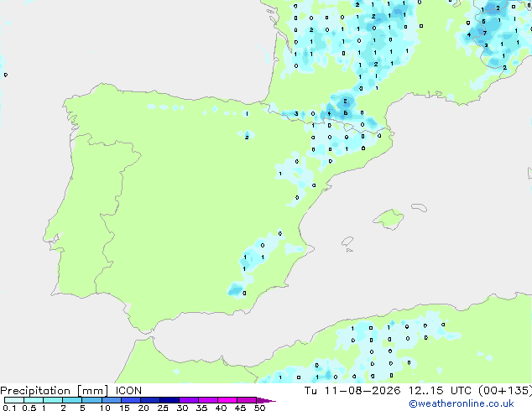Image resolution: width=532 pixels, height=411 pixels.
Task: Choose the 40–45 mm magenta legend box
Action: pyautogui.click(x=227, y=400)
